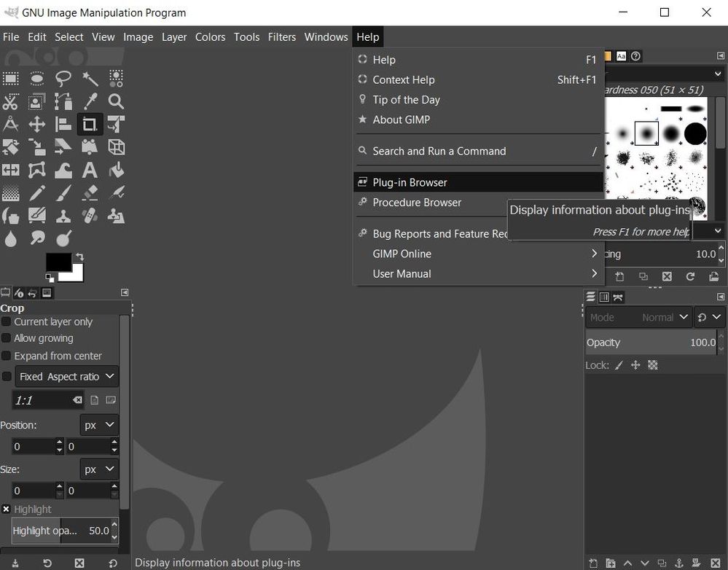
Task: Swap foreground and background colors
Action: tap(80, 257)
